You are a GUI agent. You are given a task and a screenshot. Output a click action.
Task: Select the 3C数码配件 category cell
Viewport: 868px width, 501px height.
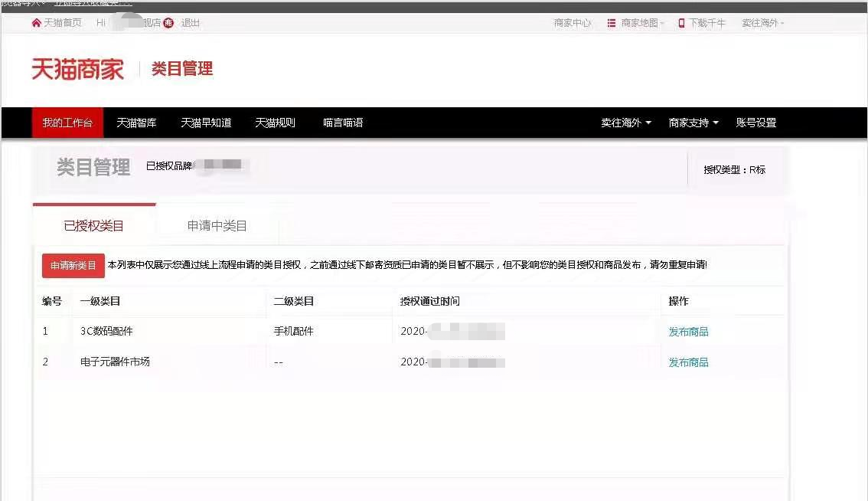pyautogui.click(x=107, y=331)
